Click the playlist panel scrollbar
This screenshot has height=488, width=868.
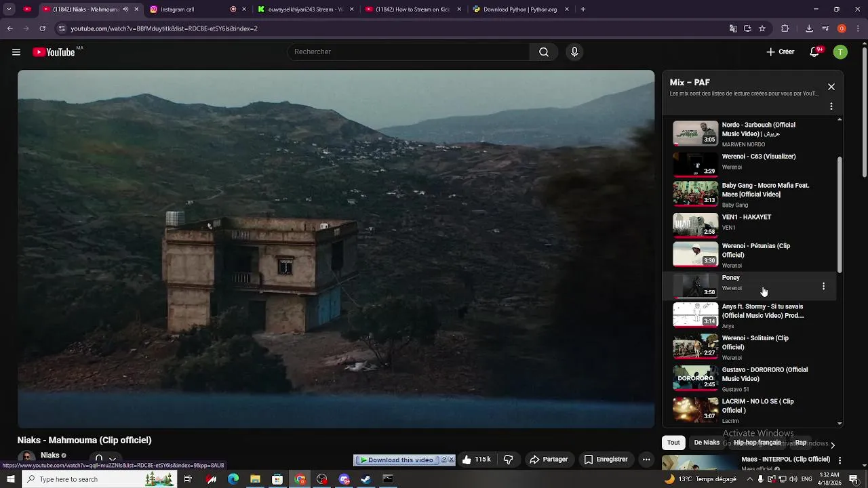[x=840, y=216]
